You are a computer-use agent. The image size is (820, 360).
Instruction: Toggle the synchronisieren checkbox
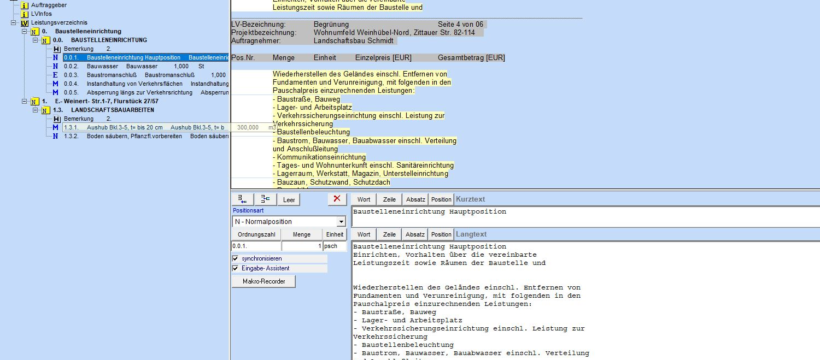pyautogui.click(x=235, y=259)
